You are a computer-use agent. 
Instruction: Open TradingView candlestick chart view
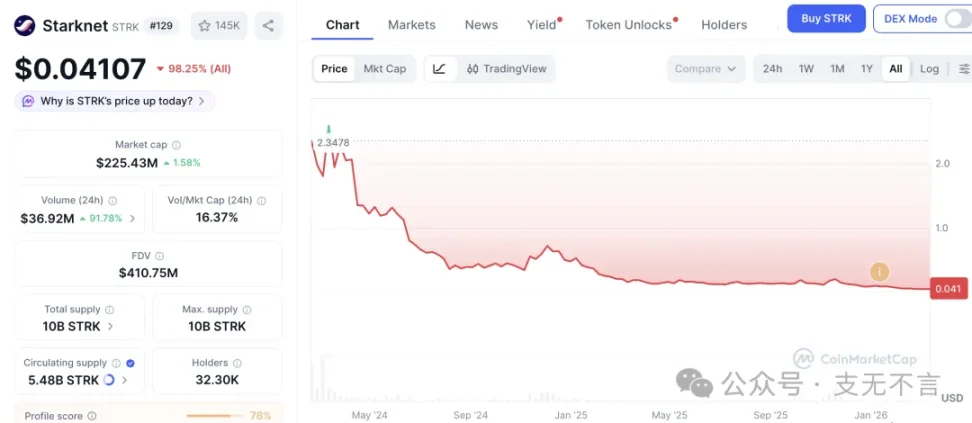(505, 69)
